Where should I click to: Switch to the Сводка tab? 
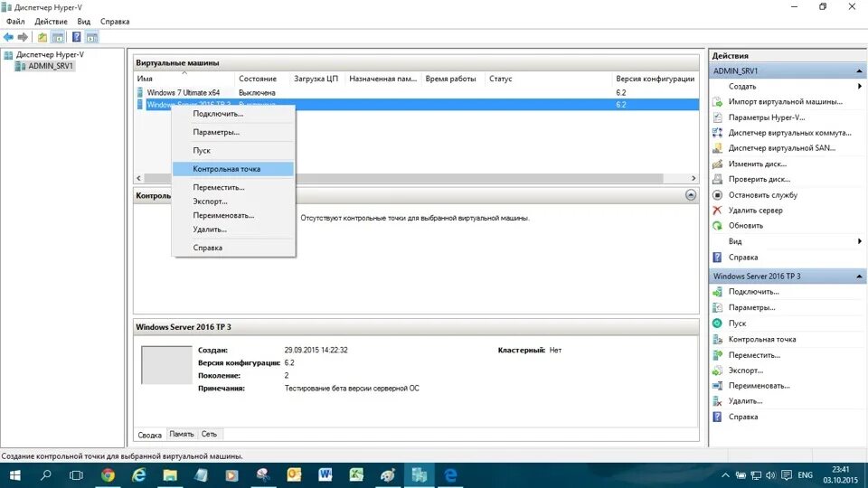[x=149, y=435]
